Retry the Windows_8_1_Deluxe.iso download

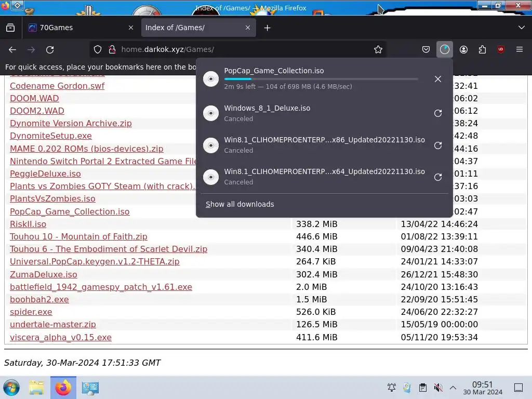tap(438, 113)
